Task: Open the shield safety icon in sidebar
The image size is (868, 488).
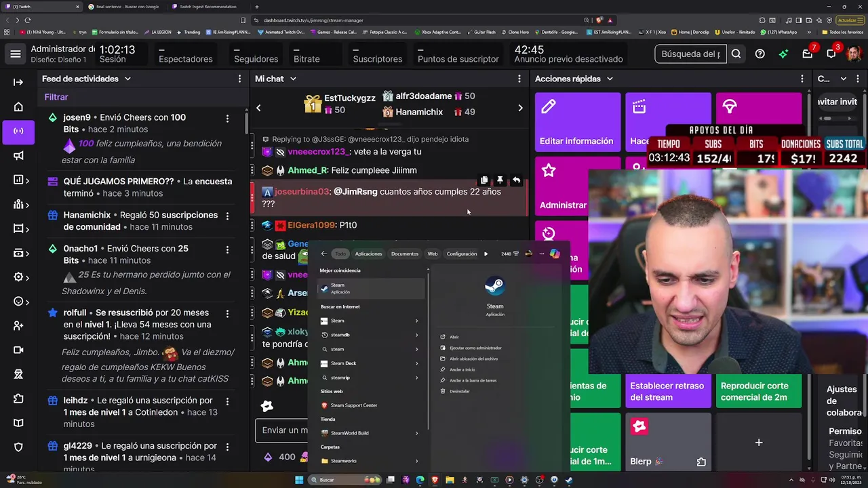Action: click(18, 447)
